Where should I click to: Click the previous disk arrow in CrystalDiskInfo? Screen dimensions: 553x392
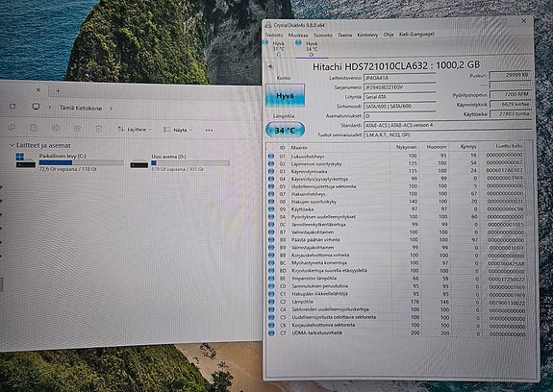[x=270, y=66]
